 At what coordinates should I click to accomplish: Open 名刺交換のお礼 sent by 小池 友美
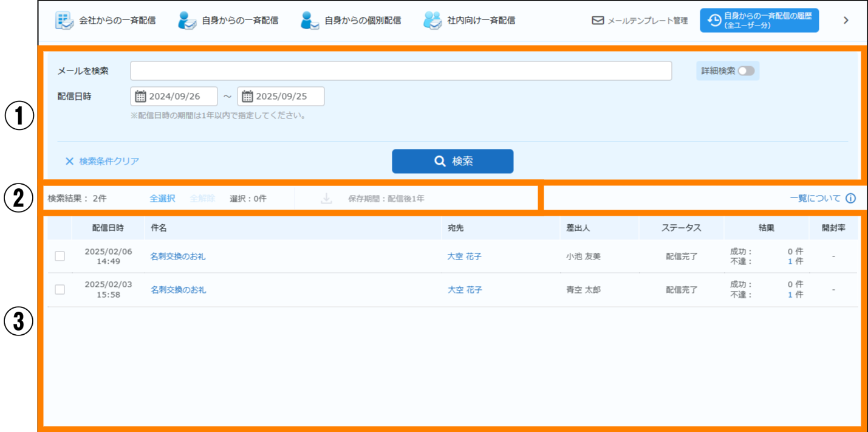click(178, 256)
